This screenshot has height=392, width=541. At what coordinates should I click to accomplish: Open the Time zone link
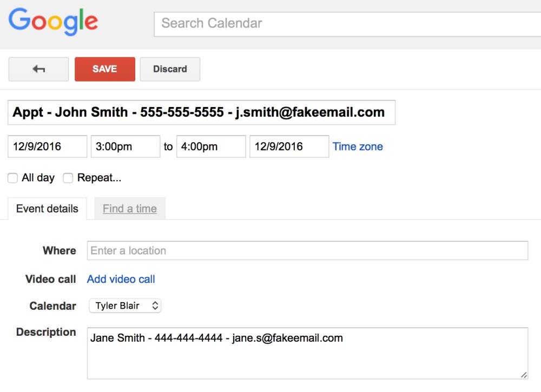click(x=358, y=147)
